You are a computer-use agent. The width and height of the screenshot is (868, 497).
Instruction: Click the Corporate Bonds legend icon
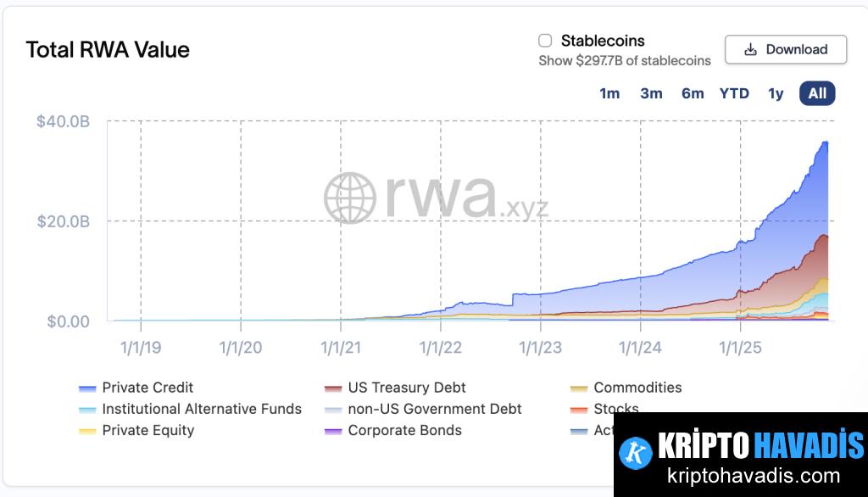click(333, 431)
